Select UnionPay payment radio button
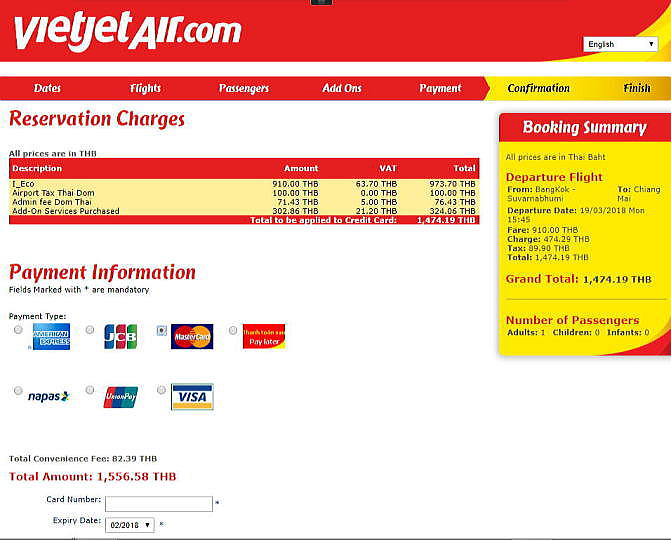 pos(89,390)
